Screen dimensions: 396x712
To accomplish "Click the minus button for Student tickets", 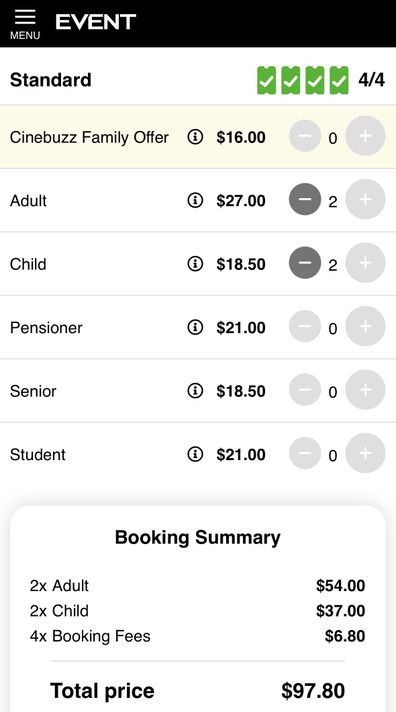I will [x=305, y=453].
